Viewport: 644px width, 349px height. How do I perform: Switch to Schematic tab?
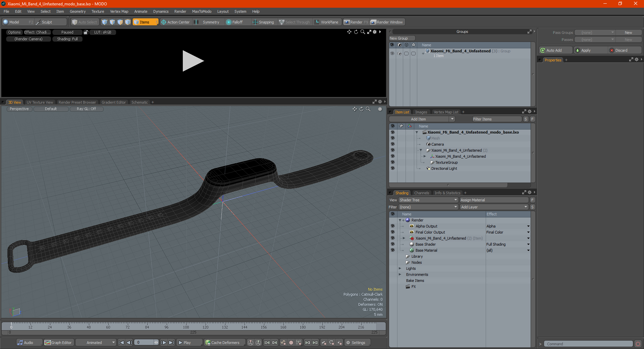pyautogui.click(x=140, y=102)
